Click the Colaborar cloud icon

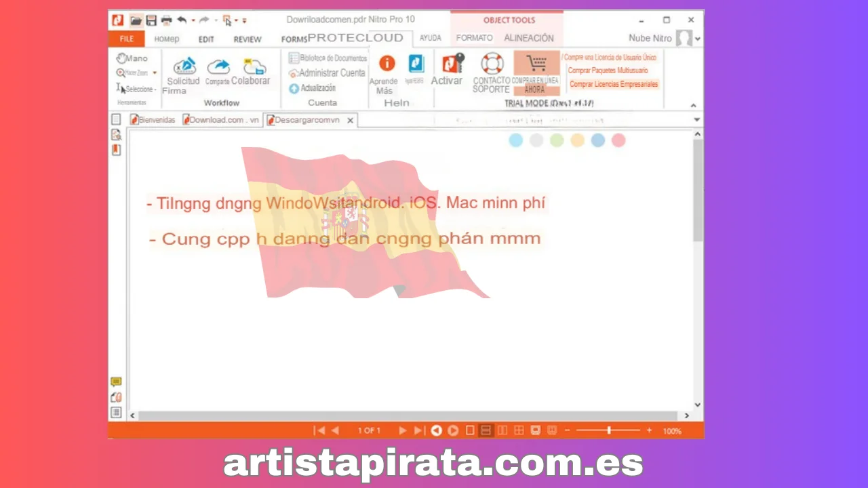point(254,66)
